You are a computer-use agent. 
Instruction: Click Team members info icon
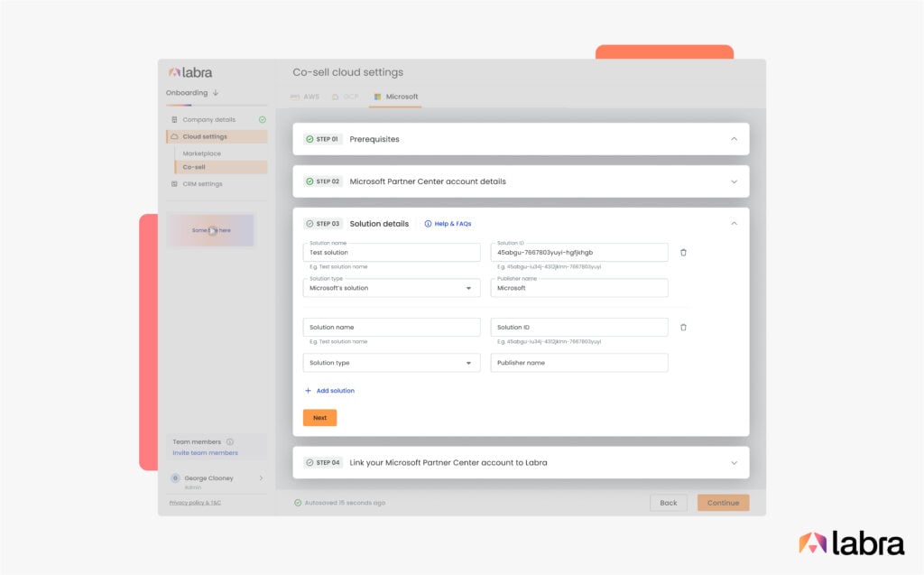click(x=230, y=441)
